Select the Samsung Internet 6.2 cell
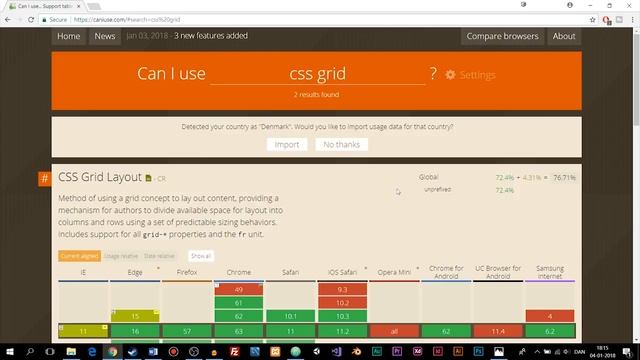The height and width of the screenshot is (360, 640). tap(550, 331)
